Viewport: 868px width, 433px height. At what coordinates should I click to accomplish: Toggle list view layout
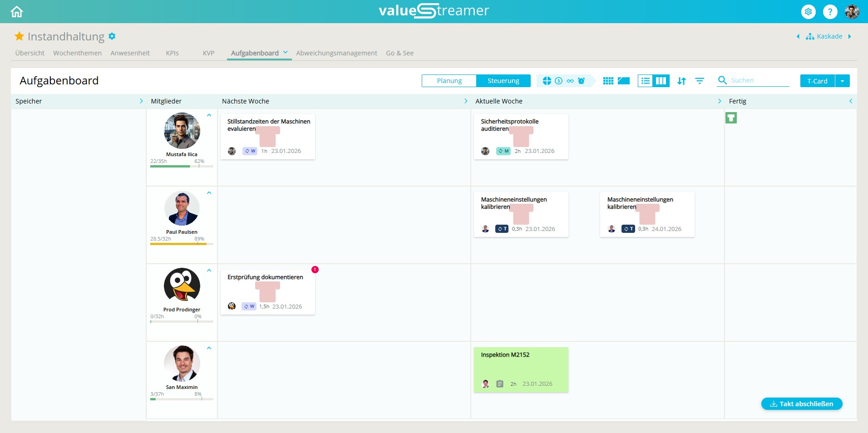click(645, 81)
